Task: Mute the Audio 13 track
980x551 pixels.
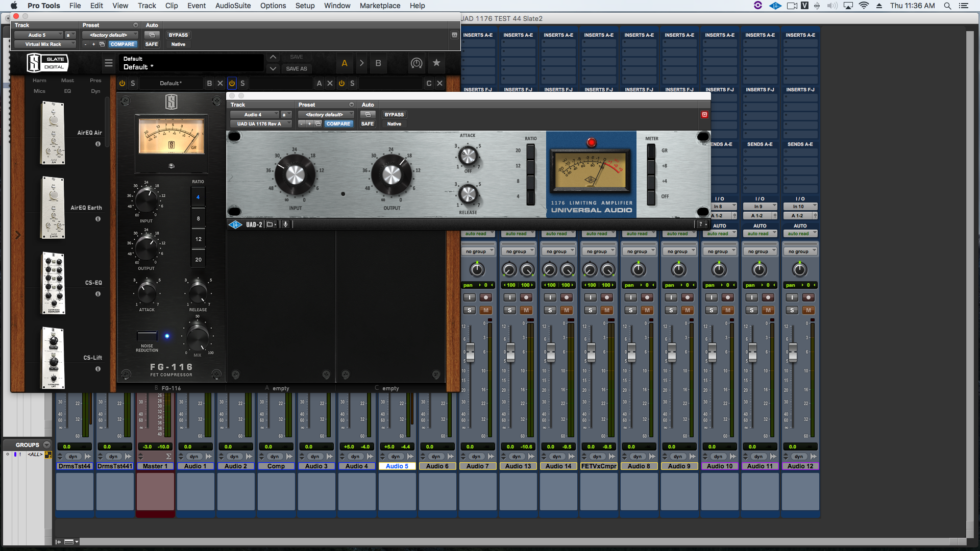Action: click(527, 310)
